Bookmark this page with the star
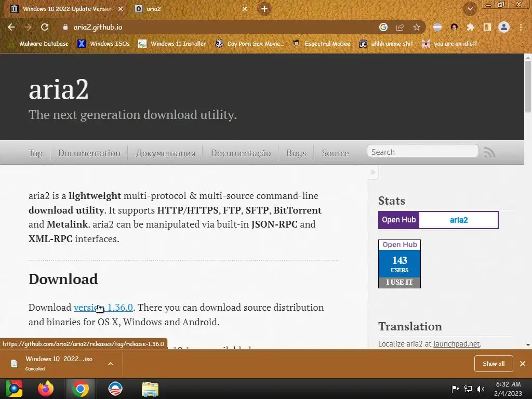The width and height of the screenshot is (532, 399). (x=417, y=27)
